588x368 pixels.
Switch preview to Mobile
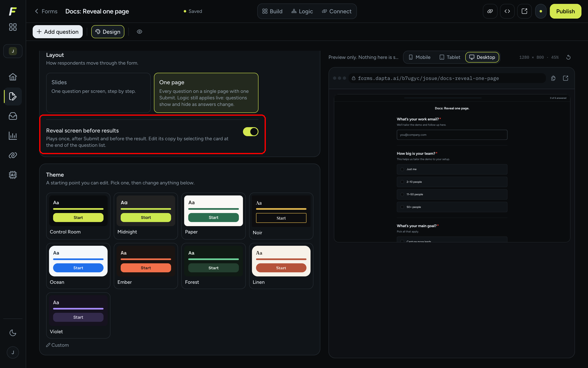[x=420, y=57]
